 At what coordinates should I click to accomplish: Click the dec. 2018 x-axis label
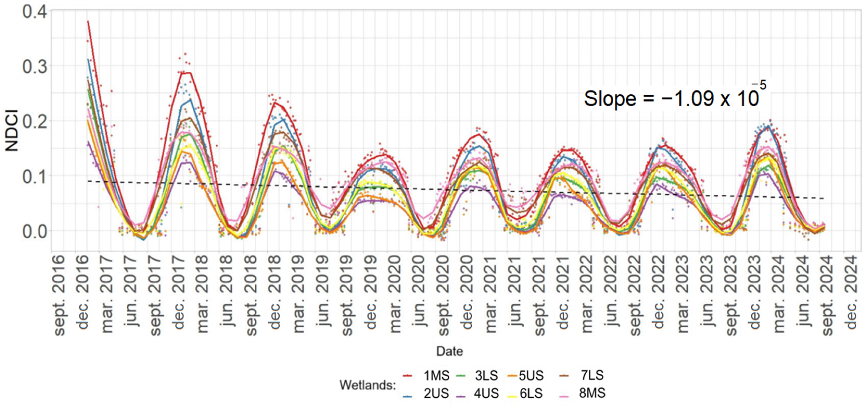click(274, 292)
